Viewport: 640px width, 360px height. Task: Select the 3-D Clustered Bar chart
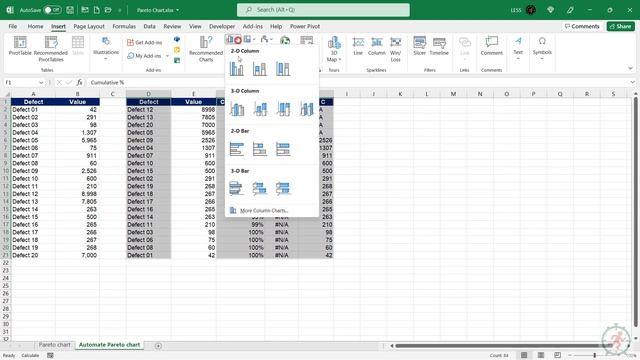tap(236, 188)
